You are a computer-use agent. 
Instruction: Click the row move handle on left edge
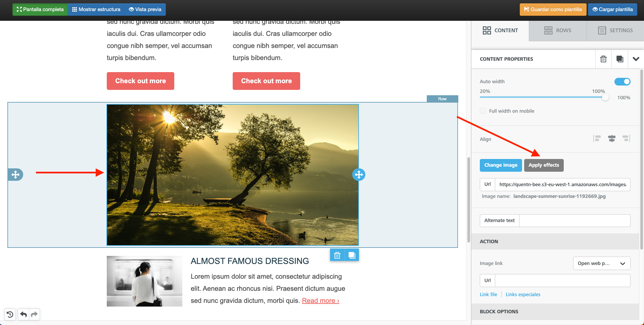[x=15, y=174]
